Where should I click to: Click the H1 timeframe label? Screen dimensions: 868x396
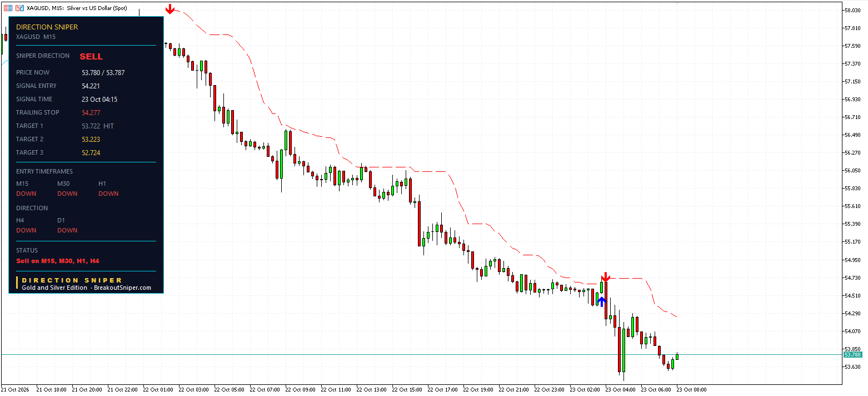coord(102,184)
